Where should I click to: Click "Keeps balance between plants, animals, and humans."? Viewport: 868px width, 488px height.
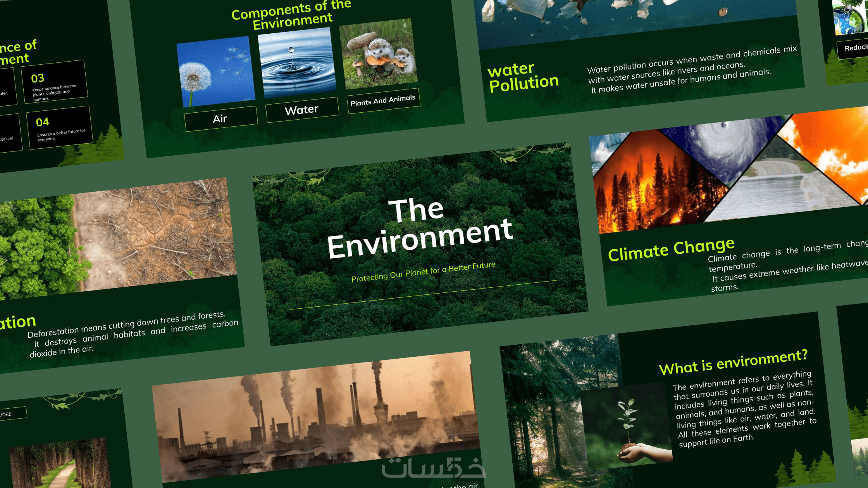coord(54,93)
